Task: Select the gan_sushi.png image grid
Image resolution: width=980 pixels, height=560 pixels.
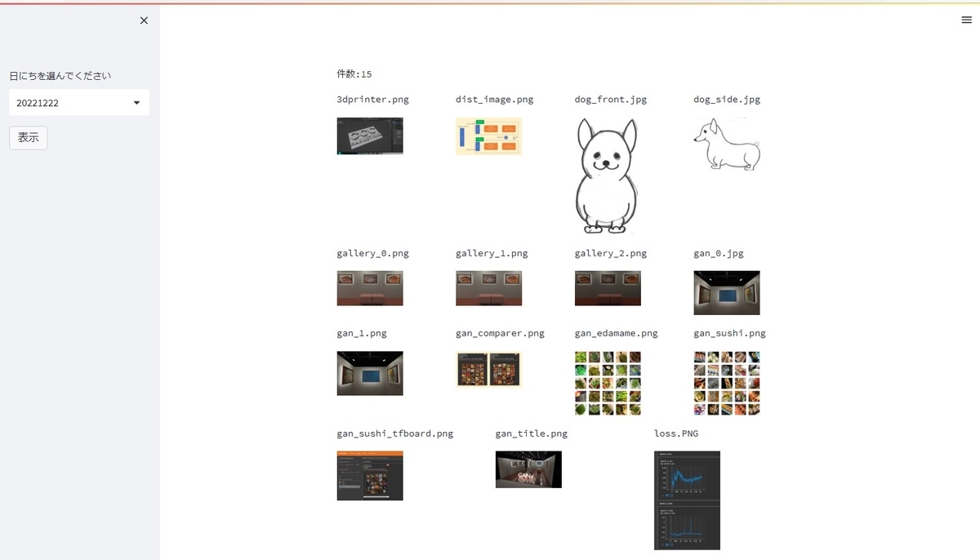Action: [726, 383]
